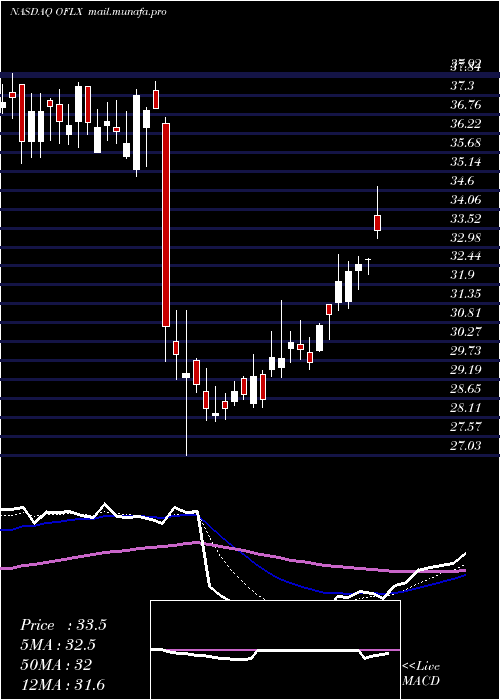Click the 31.9 price axis label
500x700 pixels.
tap(462, 275)
